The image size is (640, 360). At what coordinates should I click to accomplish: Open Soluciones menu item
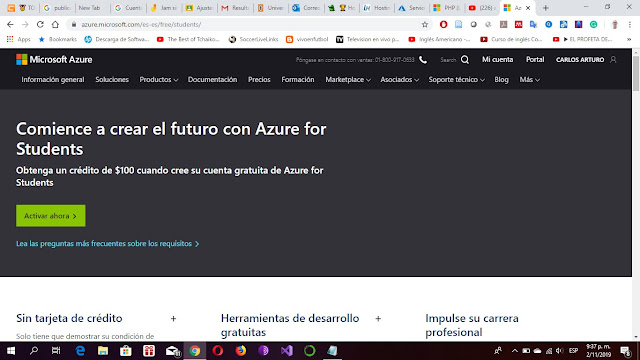pos(112,80)
